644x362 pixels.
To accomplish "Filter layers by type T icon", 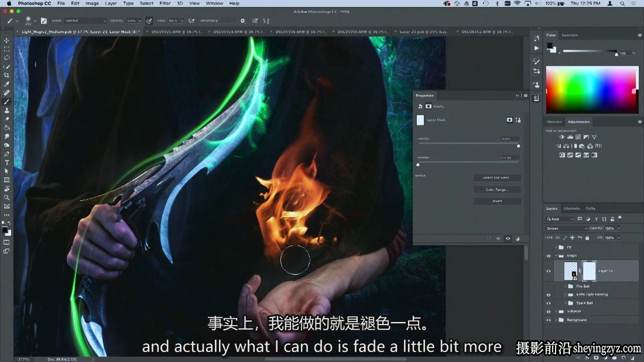I will click(596, 219).
